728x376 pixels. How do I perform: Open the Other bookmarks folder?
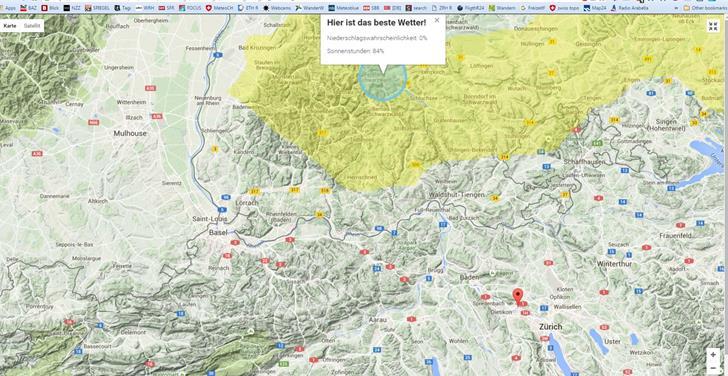click(x=706, y=8)
